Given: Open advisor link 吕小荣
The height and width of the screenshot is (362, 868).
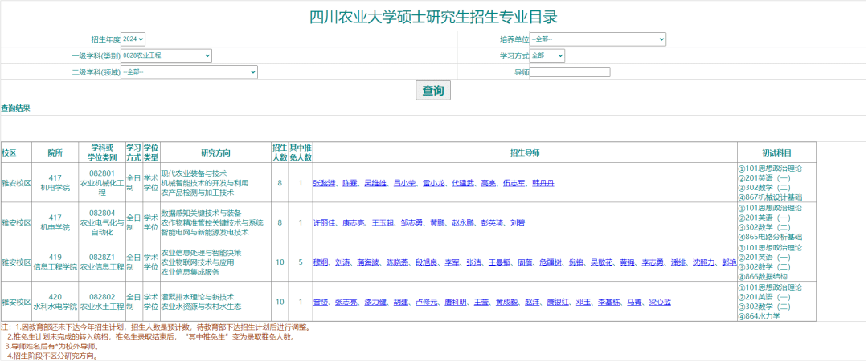Looking at the screenshot, I should tap(404, 183).
